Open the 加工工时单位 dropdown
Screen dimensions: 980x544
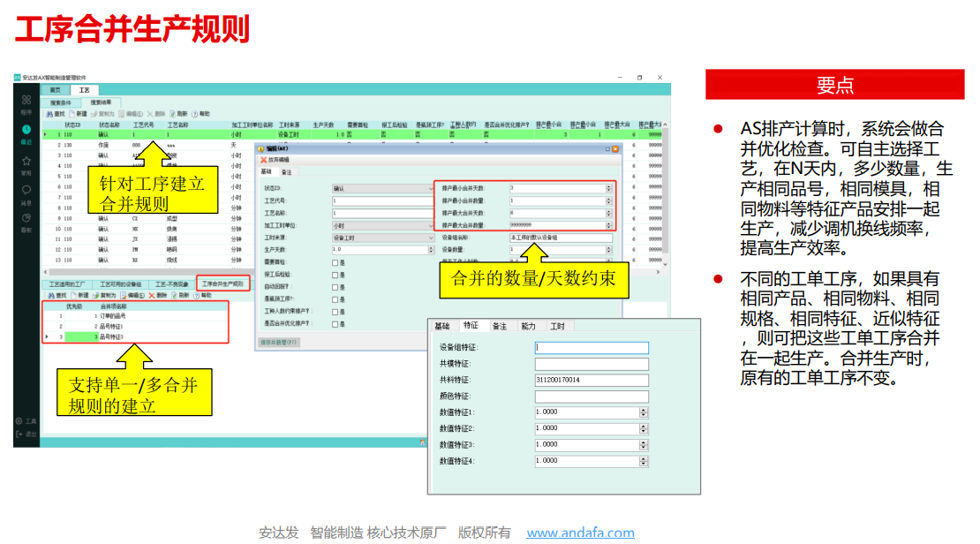(382, 225)
